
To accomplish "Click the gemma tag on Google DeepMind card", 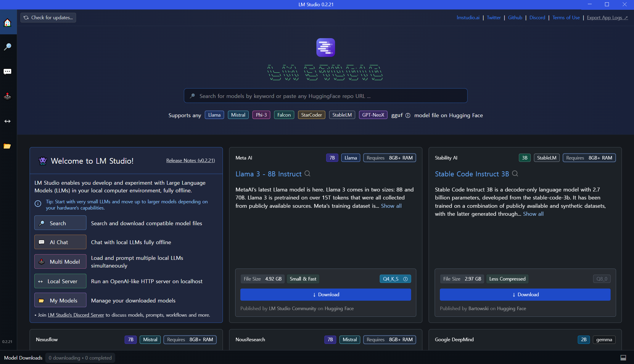I will 604,340.
